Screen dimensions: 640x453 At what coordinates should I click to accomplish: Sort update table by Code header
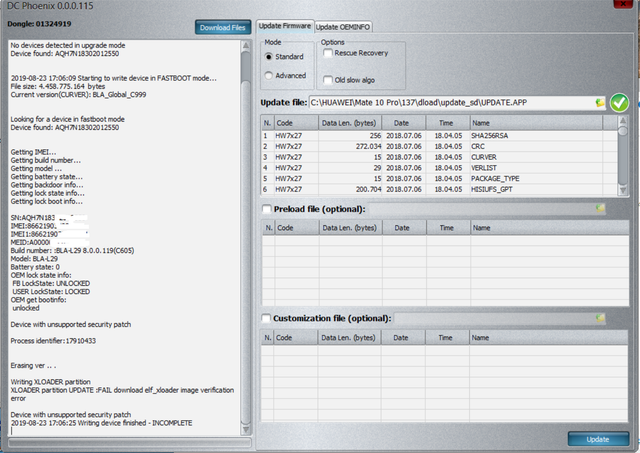tap(296, 123)
